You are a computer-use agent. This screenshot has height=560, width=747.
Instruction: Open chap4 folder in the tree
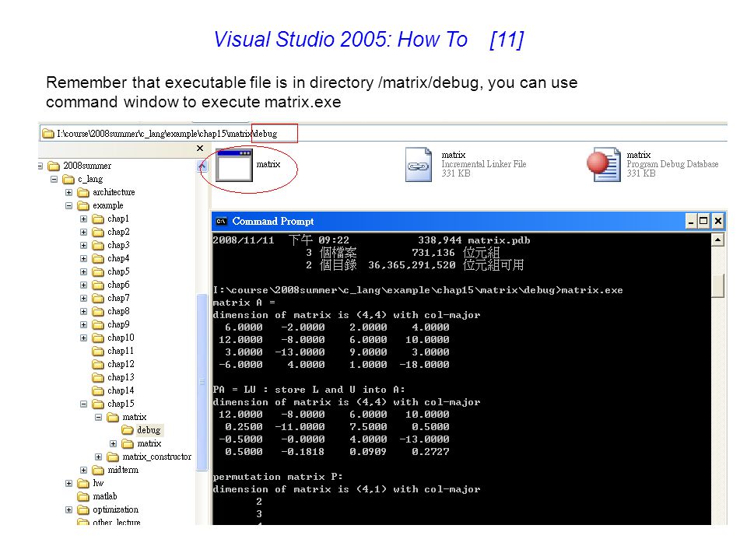(118, 258)
